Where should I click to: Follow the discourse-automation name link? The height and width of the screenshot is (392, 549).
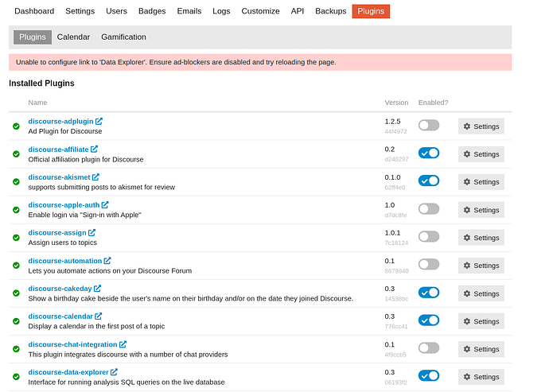coord(65,261)
